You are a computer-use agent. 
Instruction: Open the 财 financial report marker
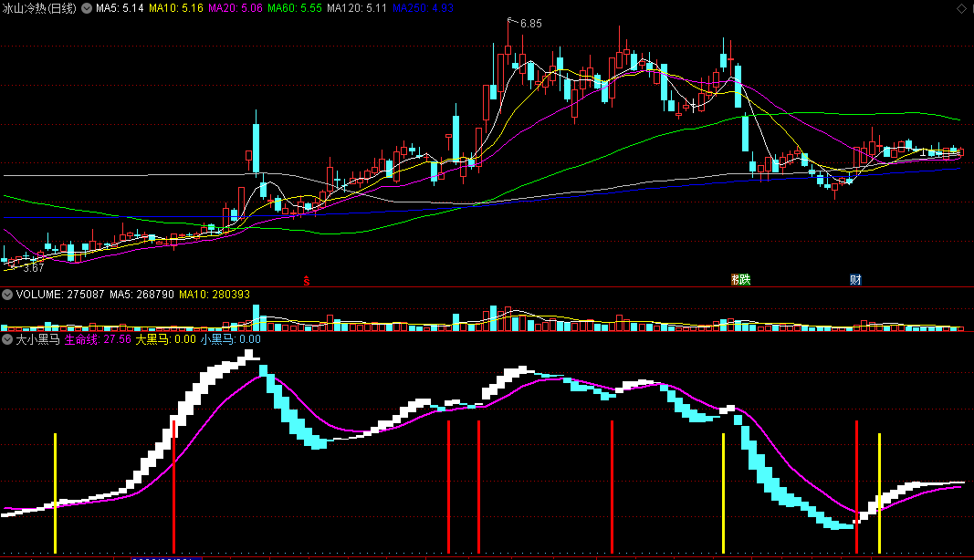[x=855, y=279]
